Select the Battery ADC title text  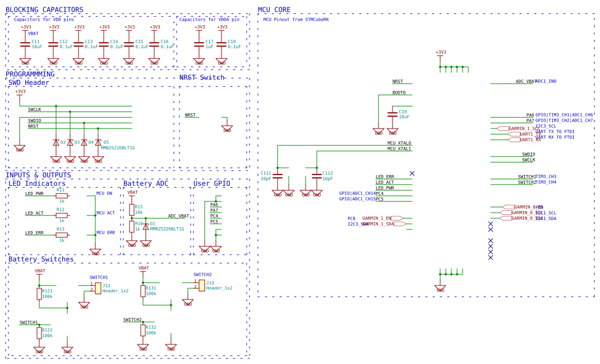[x=146, y=184]
